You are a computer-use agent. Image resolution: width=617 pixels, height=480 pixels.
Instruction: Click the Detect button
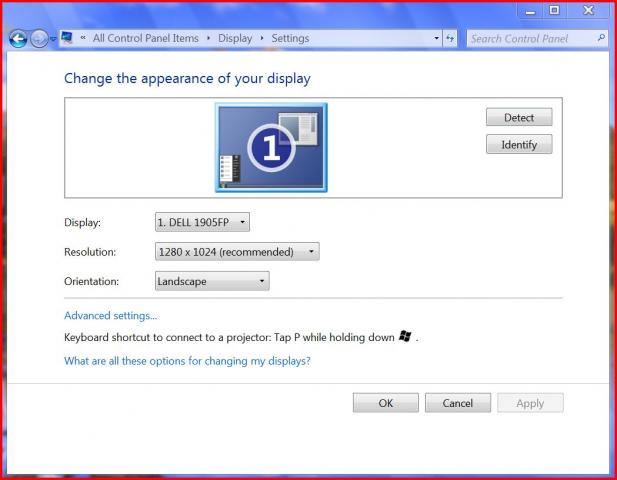click(519, 117)
